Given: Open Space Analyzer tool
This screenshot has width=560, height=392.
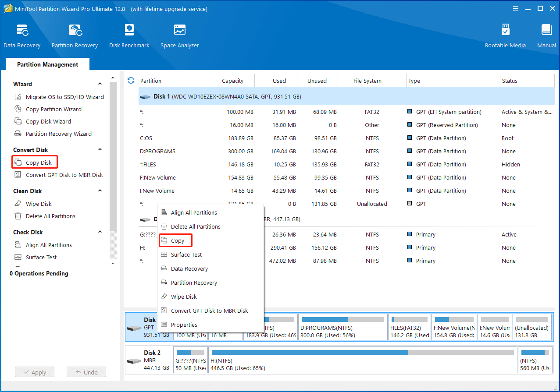Looking at the screenshot, I should pyautogui.click(x=180, y=36).
